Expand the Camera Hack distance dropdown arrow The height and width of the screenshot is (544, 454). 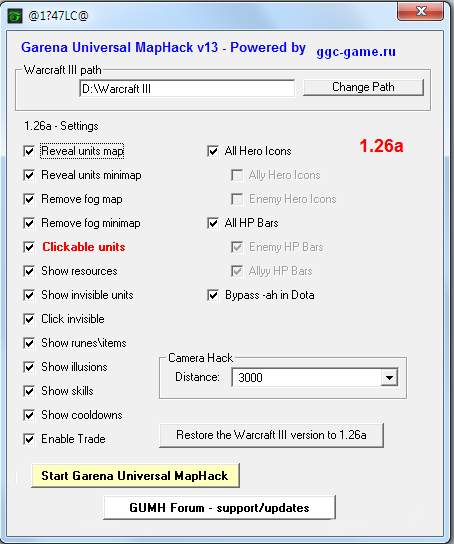click(x=389, y=377)
